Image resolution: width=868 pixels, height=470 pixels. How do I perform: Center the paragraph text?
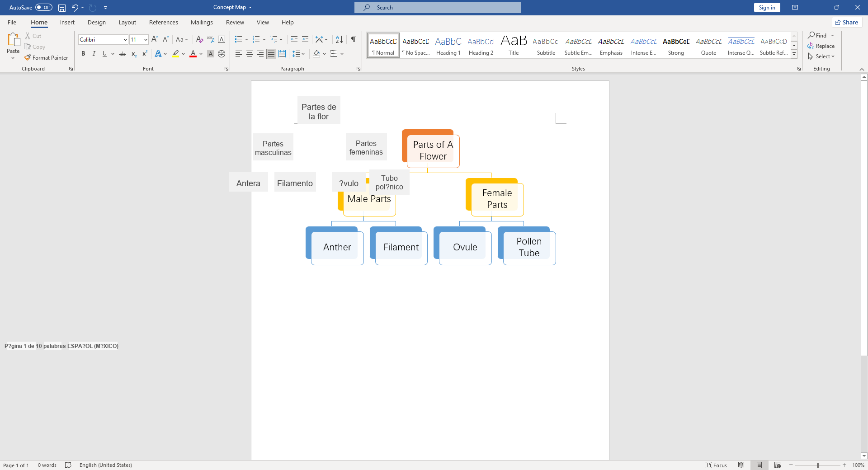[250, 54]
